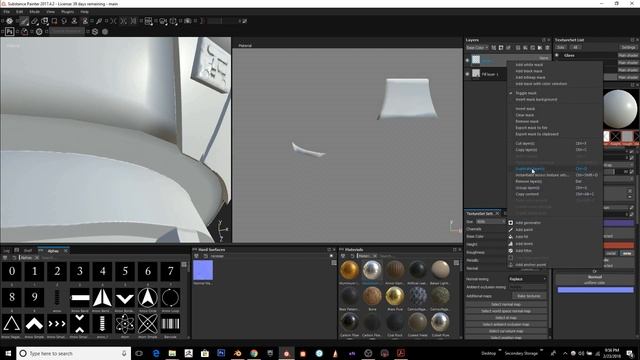Click Select normal map button
This screenshot has height=360, width=640.
[505, 304]
